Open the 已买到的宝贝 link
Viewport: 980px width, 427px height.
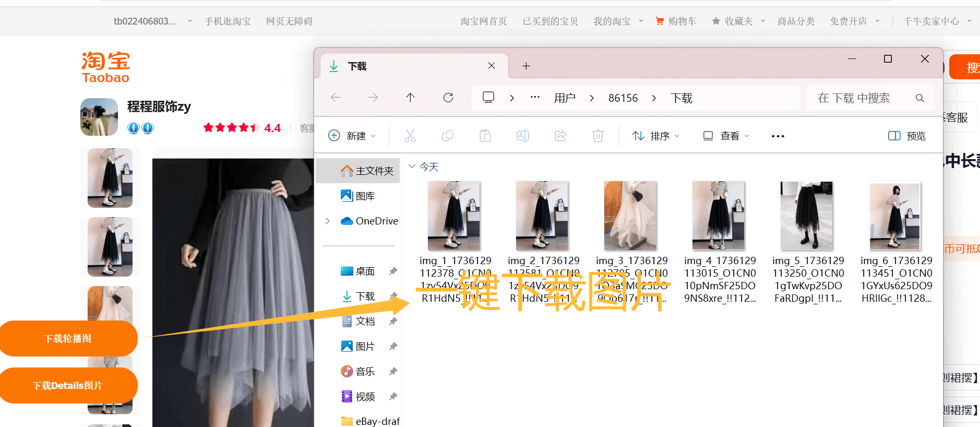[x=550, y=21]
